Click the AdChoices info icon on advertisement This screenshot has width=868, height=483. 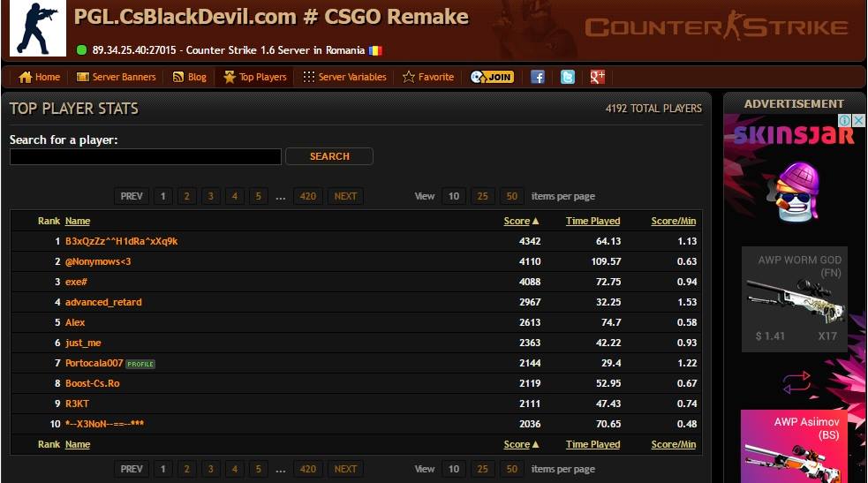(845, 120)
